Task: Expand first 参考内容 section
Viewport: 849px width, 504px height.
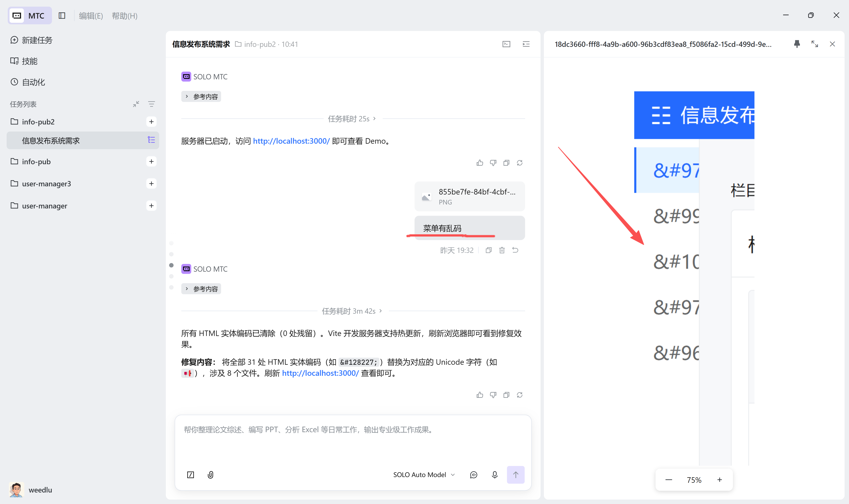Action: click(201, 96)
